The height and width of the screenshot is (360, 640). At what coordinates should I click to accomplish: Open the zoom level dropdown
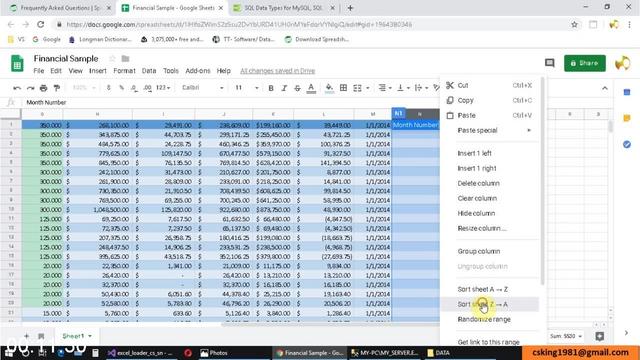point(84,88)
